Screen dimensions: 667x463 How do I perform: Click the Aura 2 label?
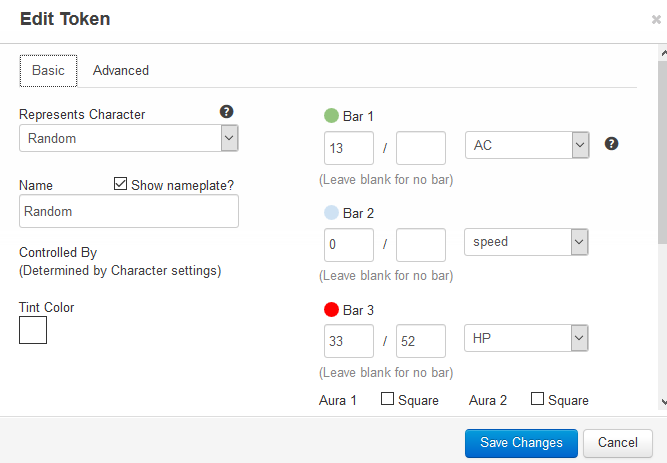[x=488, y=400]
